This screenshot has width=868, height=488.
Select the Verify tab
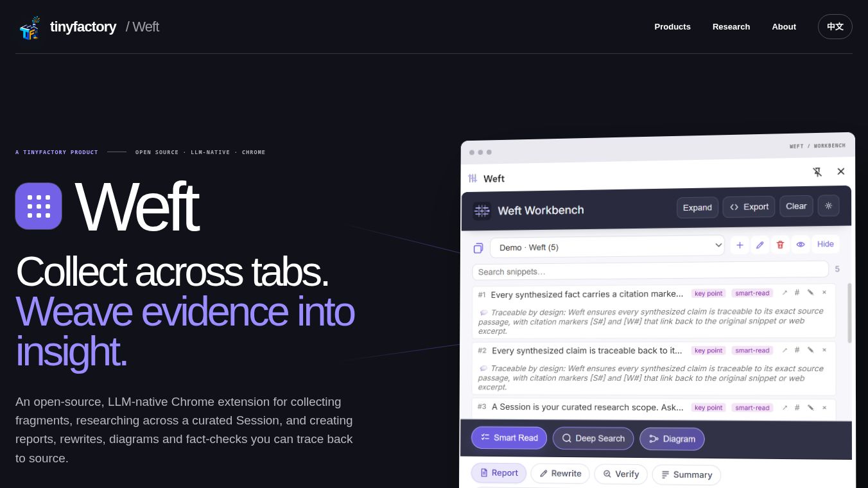click(621, 475)
